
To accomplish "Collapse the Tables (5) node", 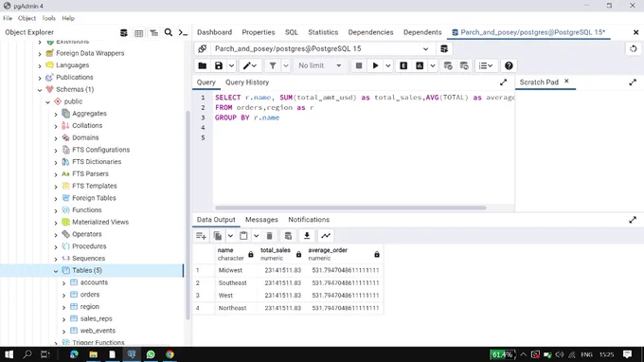I will pos(56,271).
